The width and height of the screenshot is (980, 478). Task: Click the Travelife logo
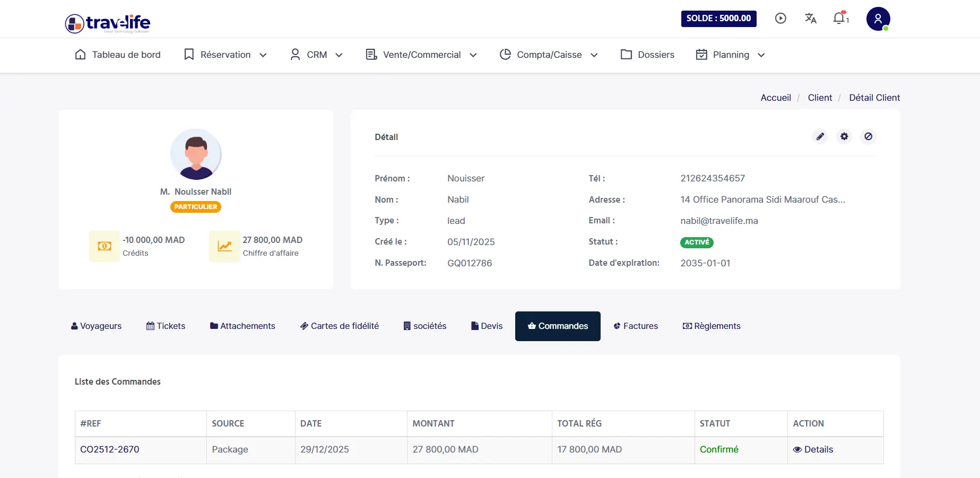[108, 23]
